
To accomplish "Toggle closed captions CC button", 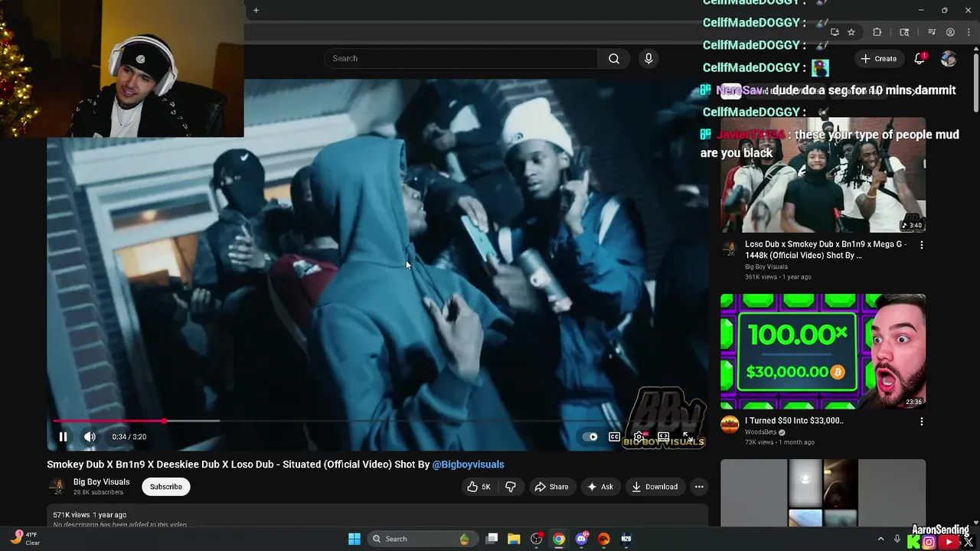I will (614, 437).
